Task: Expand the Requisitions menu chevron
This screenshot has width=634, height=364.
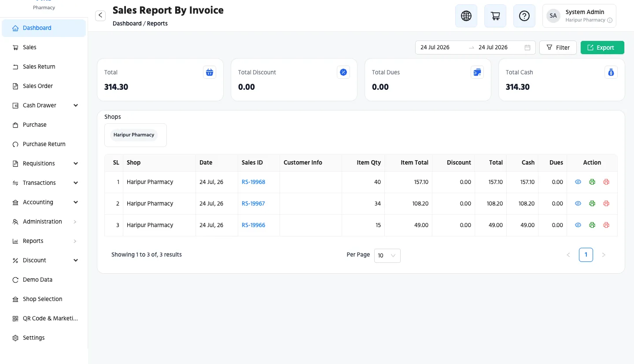Action: [76, 164]
